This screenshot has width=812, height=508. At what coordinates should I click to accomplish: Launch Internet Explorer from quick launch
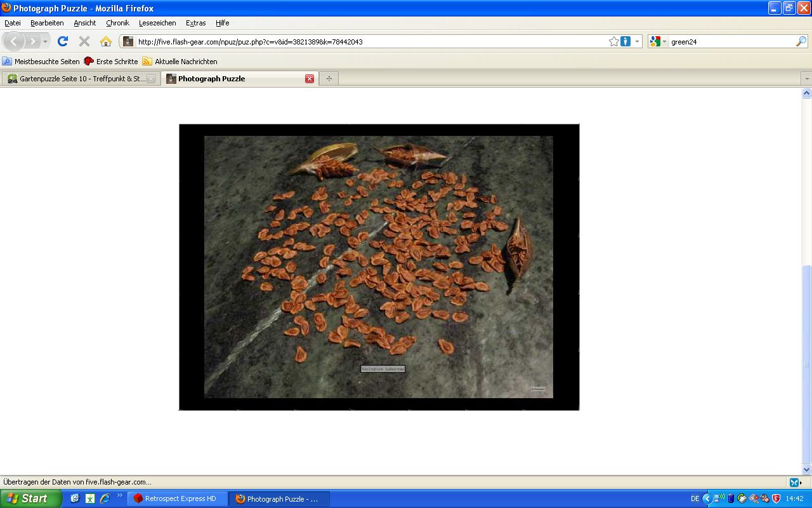pos(105,498)
